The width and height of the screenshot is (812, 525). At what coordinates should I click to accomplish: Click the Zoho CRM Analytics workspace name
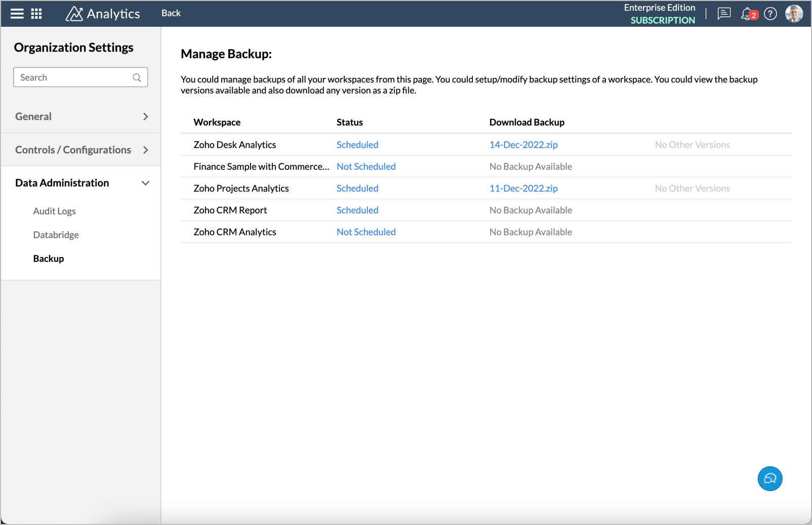pyautogui.click(x=235, y=232)
